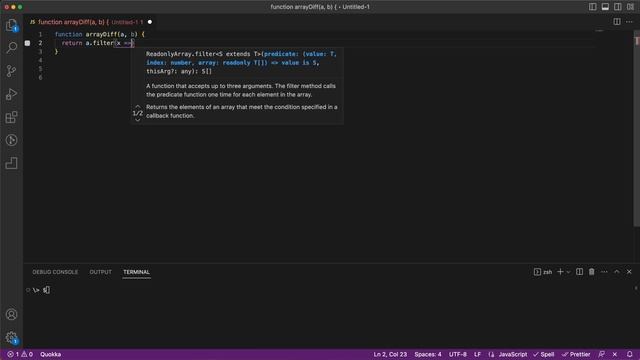Open customize layout button in title bar

(630, 7)
